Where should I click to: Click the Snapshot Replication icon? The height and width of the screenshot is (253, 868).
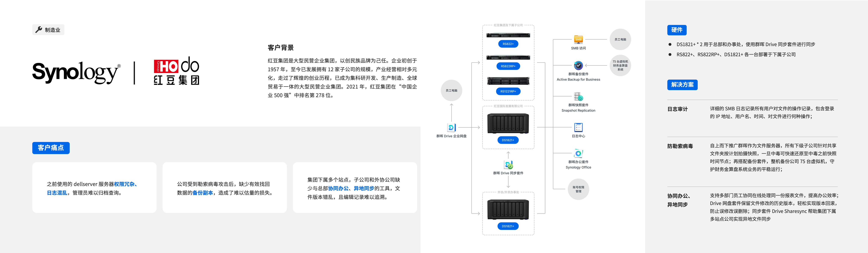(x=578, y=96)
